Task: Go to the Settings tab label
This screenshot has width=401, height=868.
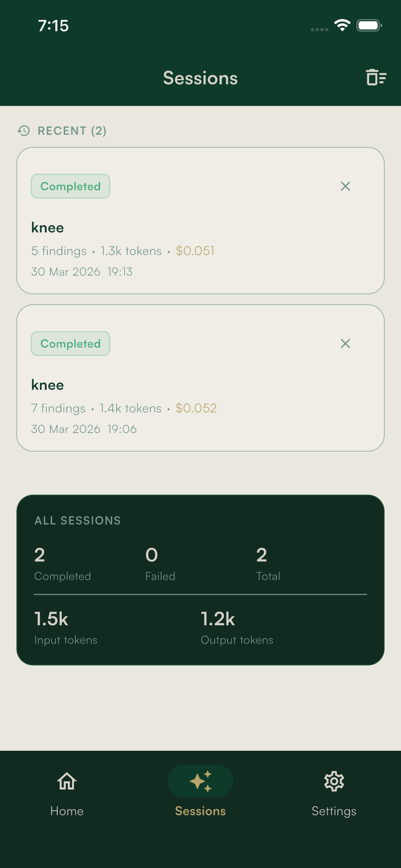Action: point(334,811)
